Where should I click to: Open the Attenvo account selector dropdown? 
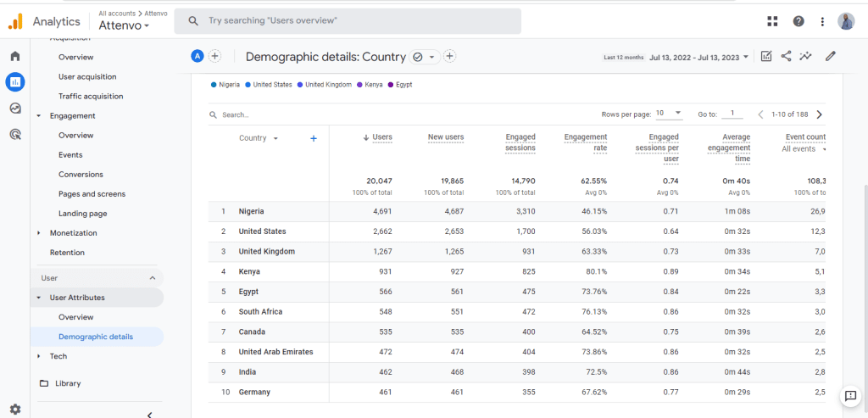124,25
